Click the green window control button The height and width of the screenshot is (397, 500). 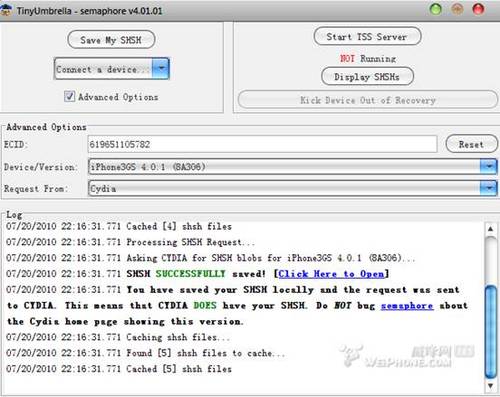(436, 9)
